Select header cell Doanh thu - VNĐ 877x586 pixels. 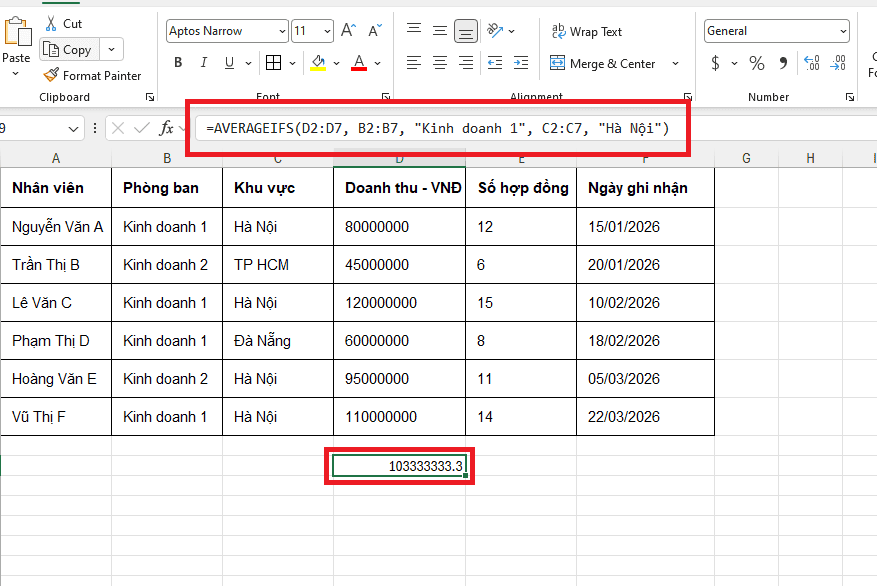(399, 188)
